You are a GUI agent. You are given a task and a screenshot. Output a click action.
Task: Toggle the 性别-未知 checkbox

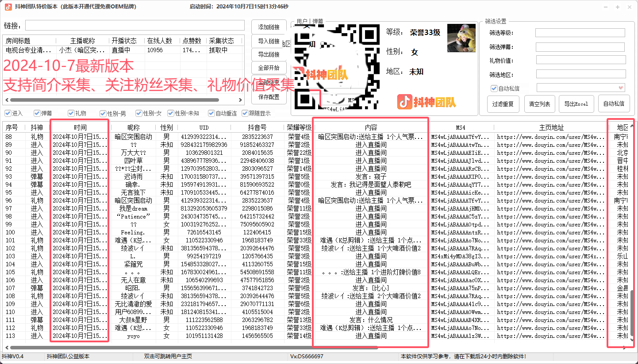(x=171, y=113)
